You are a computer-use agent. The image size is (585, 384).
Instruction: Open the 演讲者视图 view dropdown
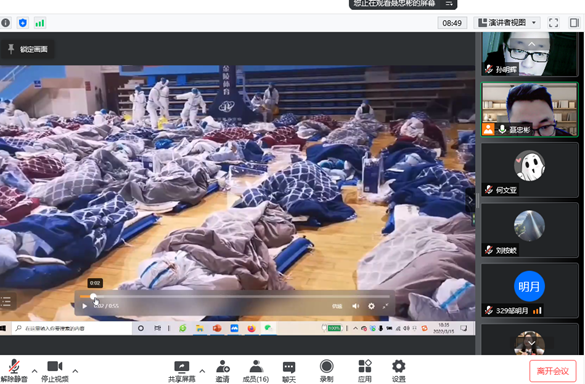coord(507,23)
